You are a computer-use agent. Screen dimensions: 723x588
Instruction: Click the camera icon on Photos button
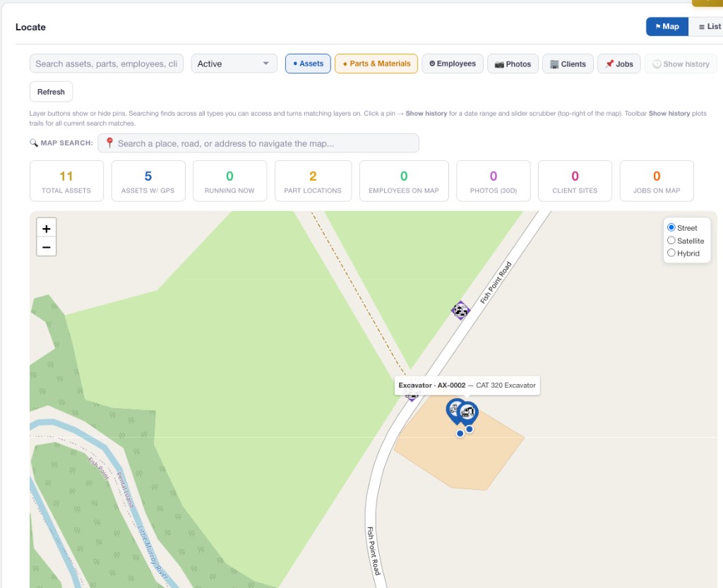click(x=499, y=64)
